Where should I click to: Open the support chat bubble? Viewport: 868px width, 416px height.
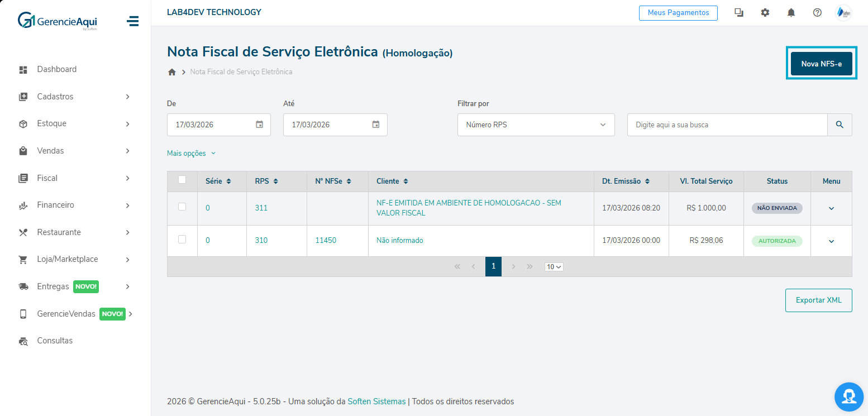[848, 396]
